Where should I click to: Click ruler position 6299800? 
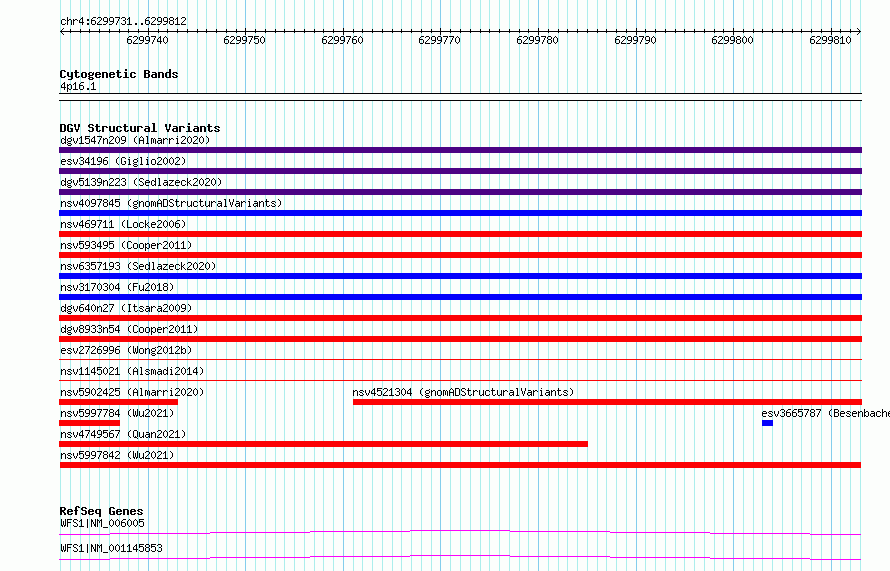click(733, 40)
